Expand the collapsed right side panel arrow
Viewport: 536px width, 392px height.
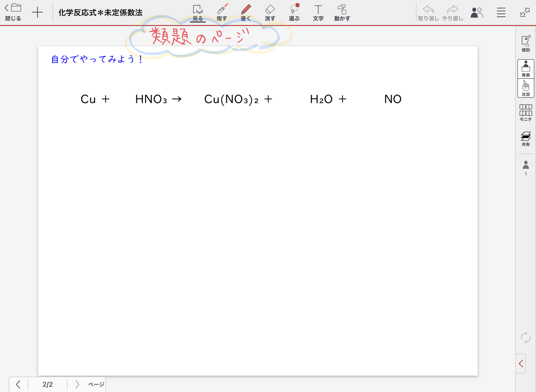pyautogui.click(x=521, y=364)
